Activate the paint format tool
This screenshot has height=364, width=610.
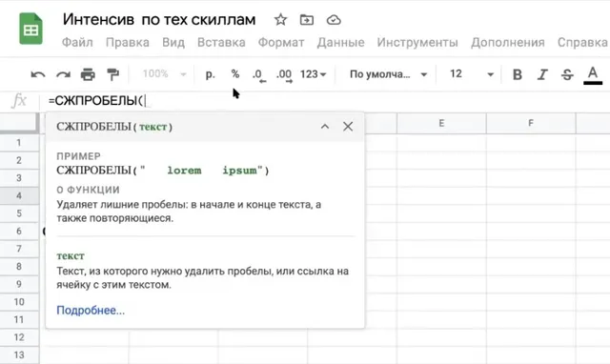coord(112,74)
